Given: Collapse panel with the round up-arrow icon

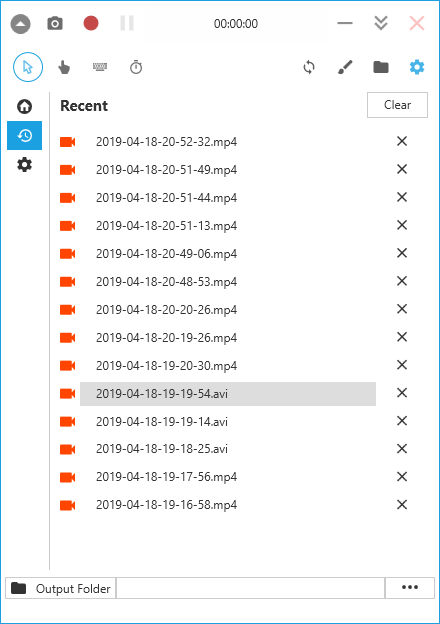Looking at the screenshot, I should (x=20, y=24).
